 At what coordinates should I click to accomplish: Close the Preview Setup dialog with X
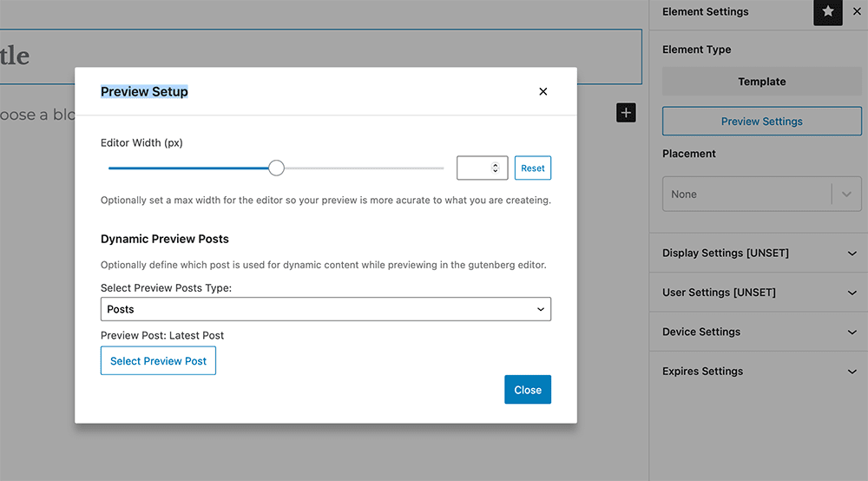click(x=542, y=92)
